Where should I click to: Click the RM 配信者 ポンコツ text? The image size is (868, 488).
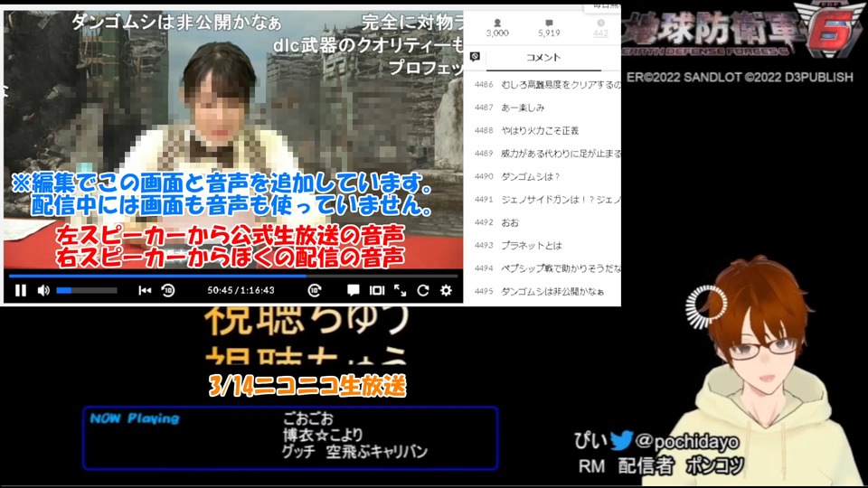click(661, 466)
